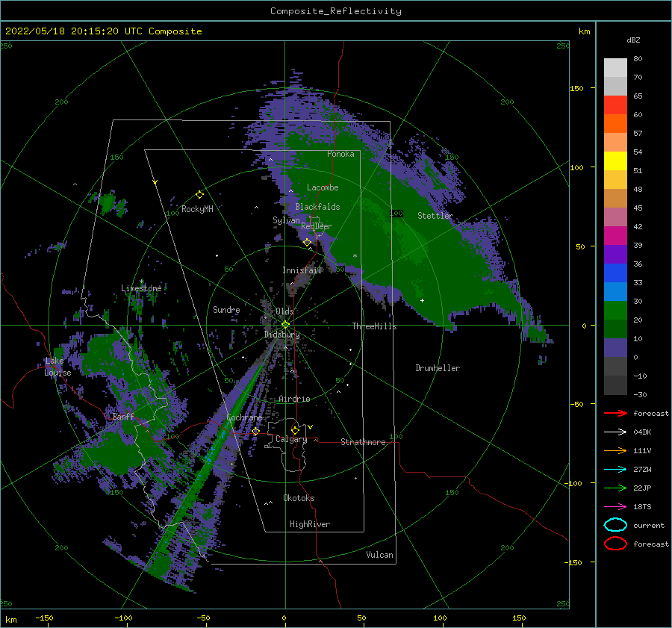Screen dimensions: 672x628
Task: Click the HighRiver city label
Action: coord(310,524)
